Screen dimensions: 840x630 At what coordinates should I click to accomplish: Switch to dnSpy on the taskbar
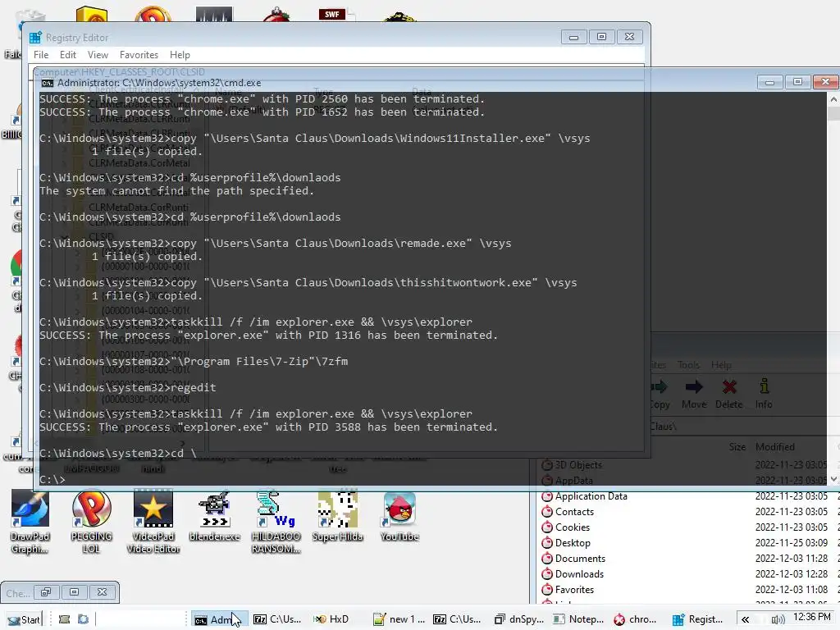tap(519, 619)
